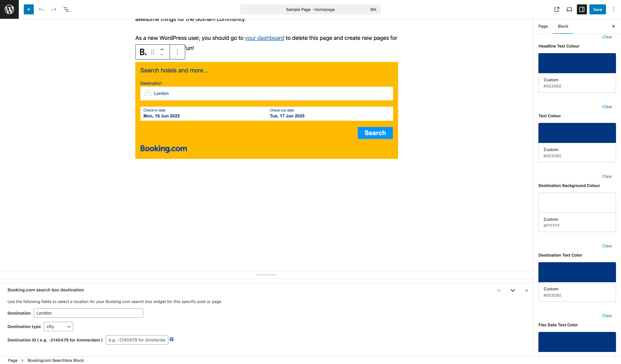The width and height of the screenshot is (621, 364).
Task: Grab the block drag handle
Action: [153, 52]
